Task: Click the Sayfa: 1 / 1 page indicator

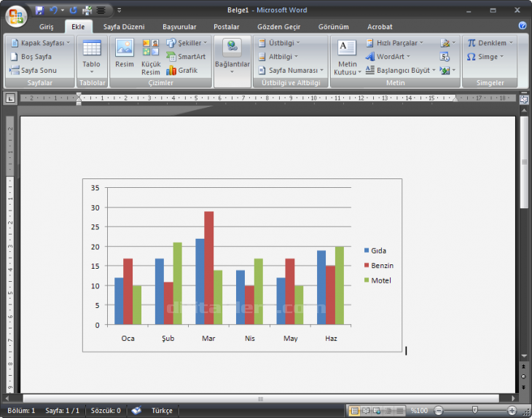Action: coord(62,411)
